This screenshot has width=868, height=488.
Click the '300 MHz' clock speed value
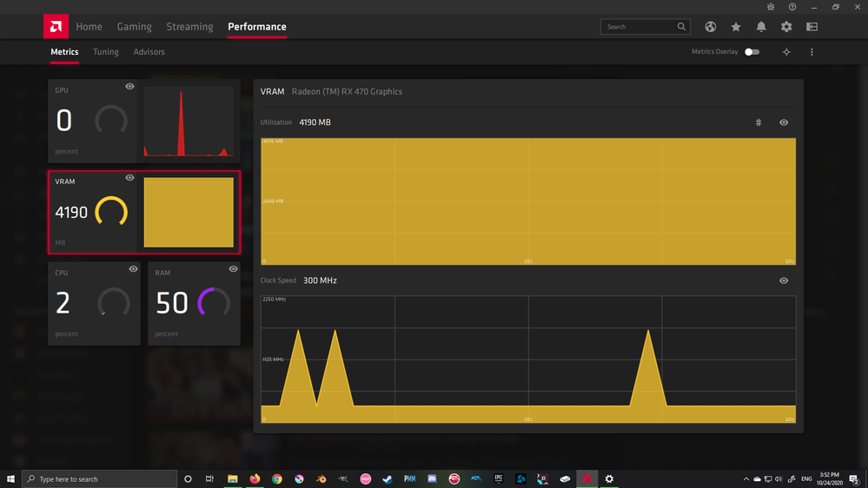tap(320, 280)
